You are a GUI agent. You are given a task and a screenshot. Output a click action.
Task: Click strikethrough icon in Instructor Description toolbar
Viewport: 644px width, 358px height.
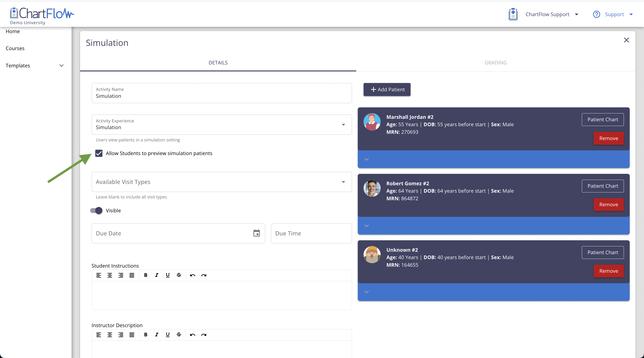point(179,335)
